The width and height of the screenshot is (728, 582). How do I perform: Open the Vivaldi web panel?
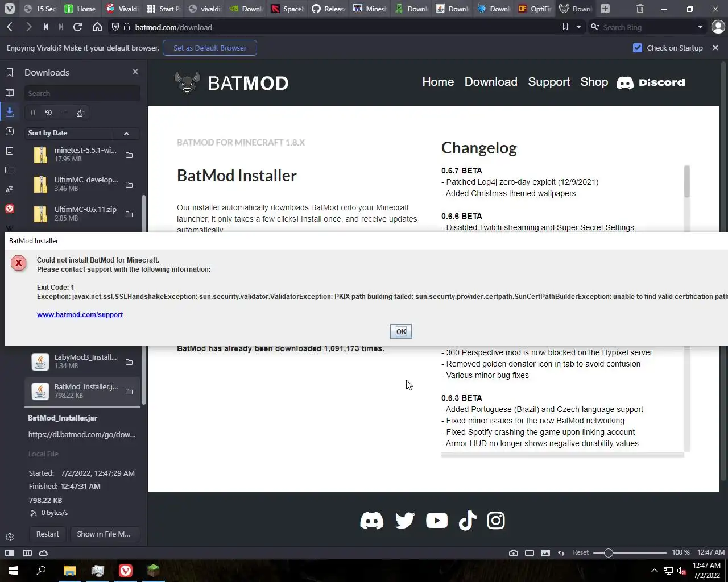point(10,209)
